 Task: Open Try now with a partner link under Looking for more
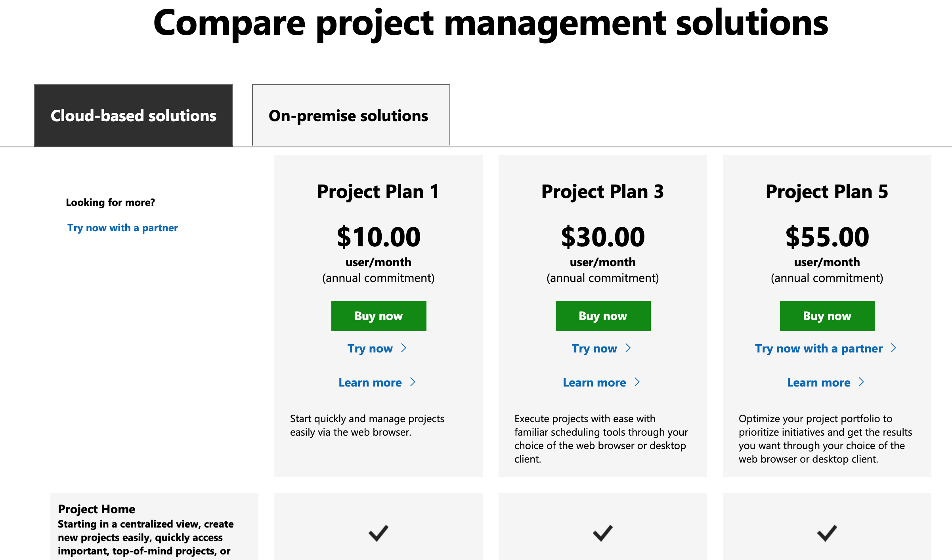(x=122, y=228)
